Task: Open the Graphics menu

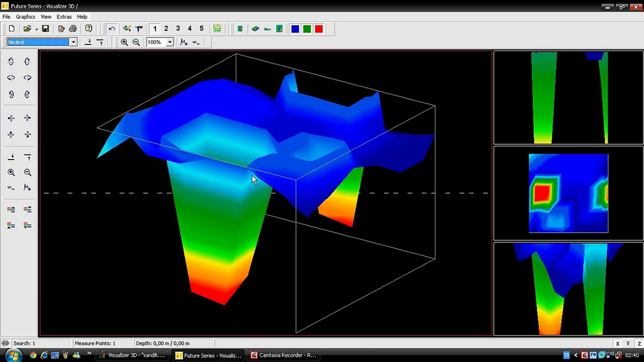Action: tap(25, 17)
